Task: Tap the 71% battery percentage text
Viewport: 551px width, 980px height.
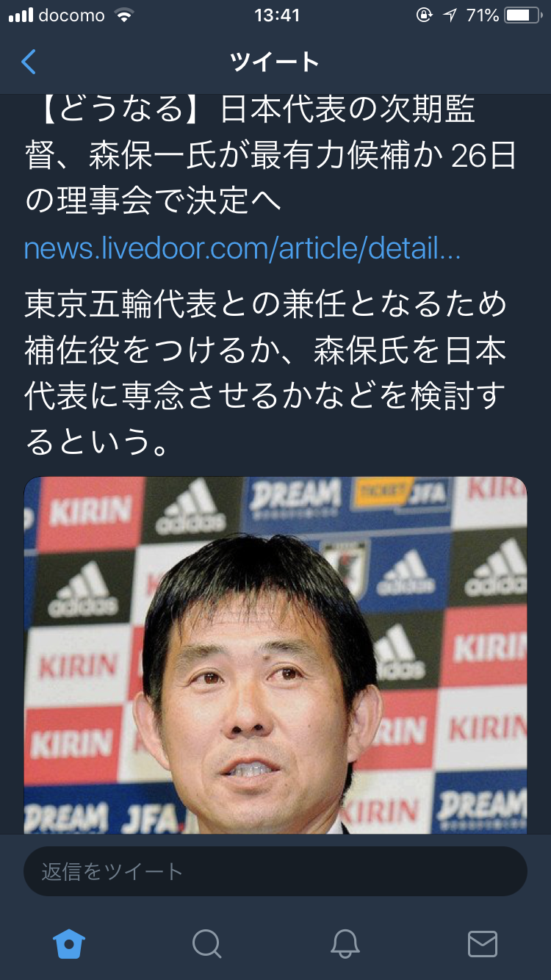Action: click(x=483, y=15)
